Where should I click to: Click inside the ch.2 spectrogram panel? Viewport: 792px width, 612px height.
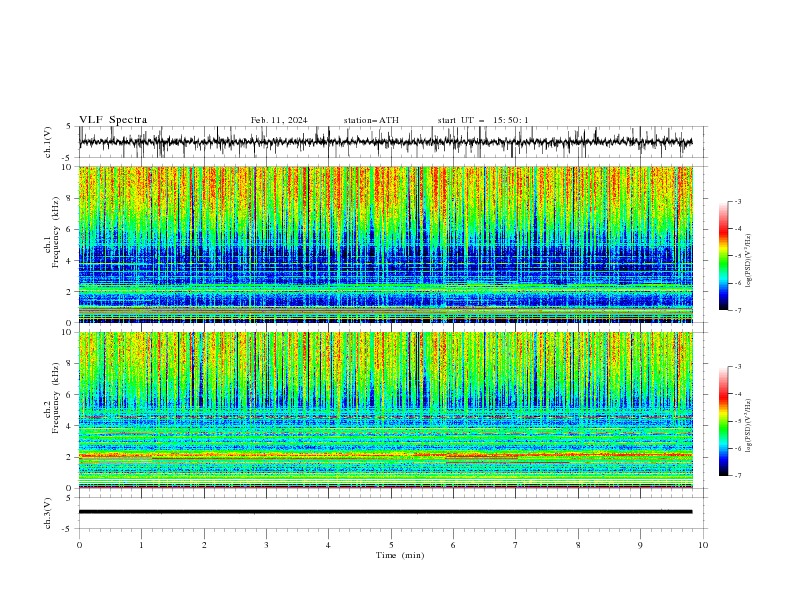tap(385, 410)
